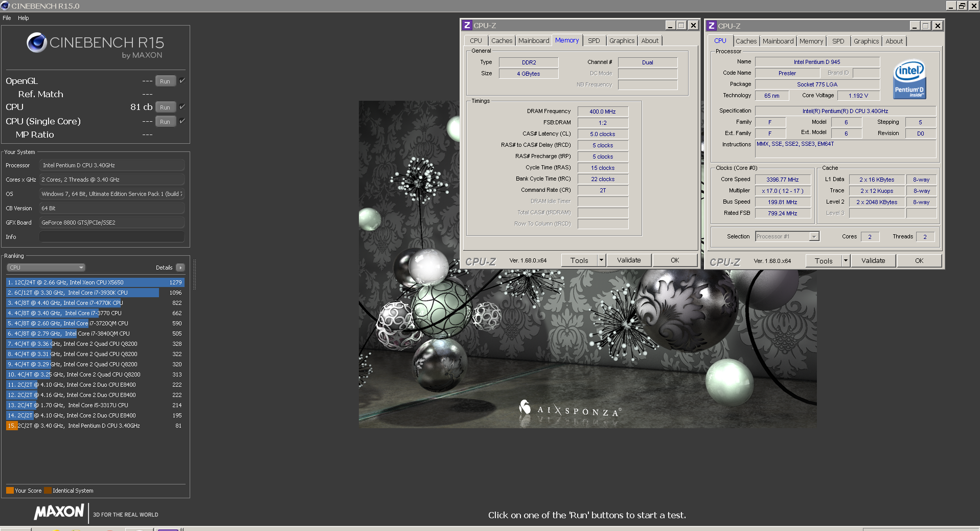The height and width of the screenshot is (531, 980).
Task: Select ranking row 3 Core i7-4770K
Action: tap(95, 303)
